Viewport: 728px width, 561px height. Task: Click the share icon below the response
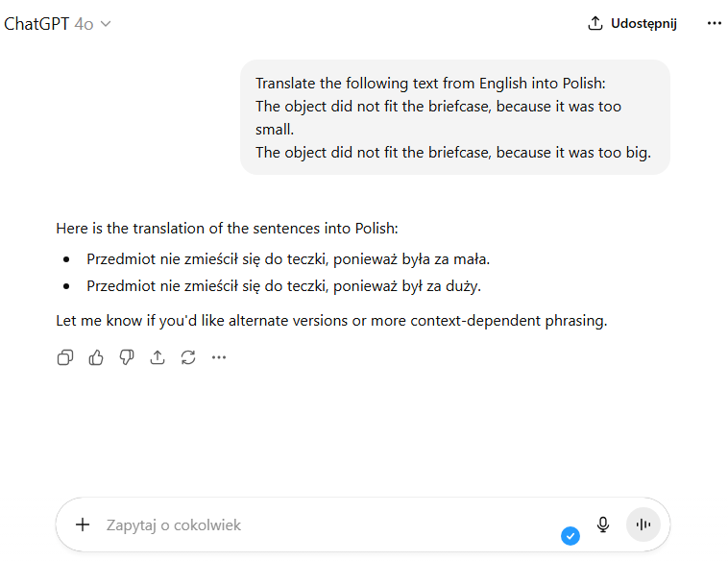click(158, 357)
